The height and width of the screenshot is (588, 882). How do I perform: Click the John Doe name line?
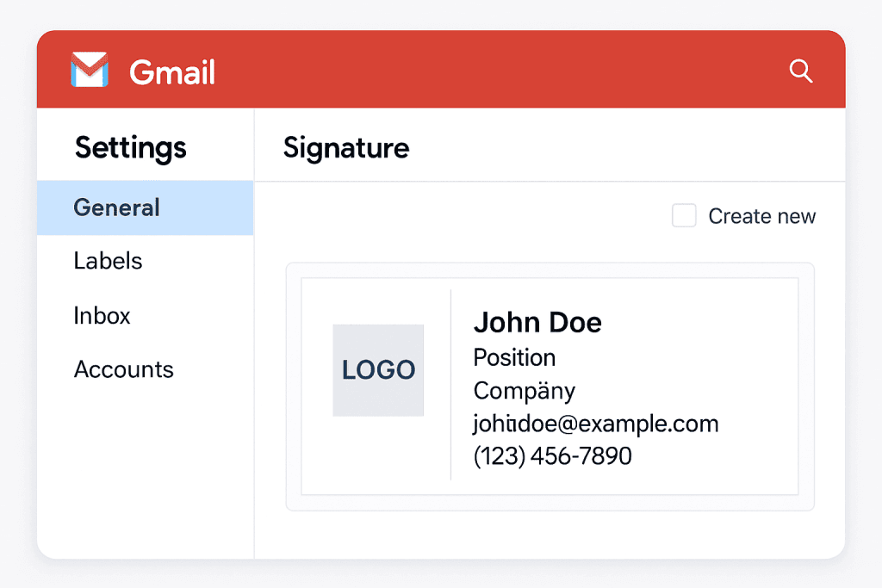coord(537,323)
